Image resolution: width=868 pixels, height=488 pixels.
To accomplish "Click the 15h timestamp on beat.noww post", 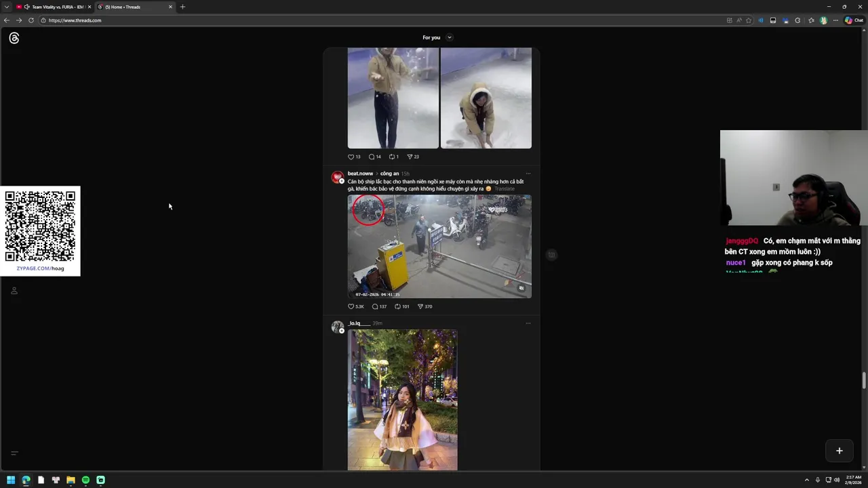I will click(x=405, y=174).
